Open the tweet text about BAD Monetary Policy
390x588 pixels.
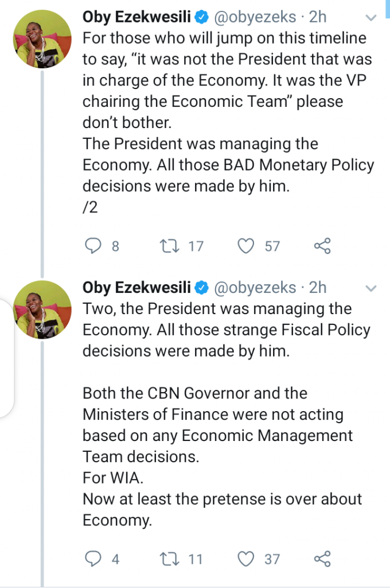coord(228,165)
